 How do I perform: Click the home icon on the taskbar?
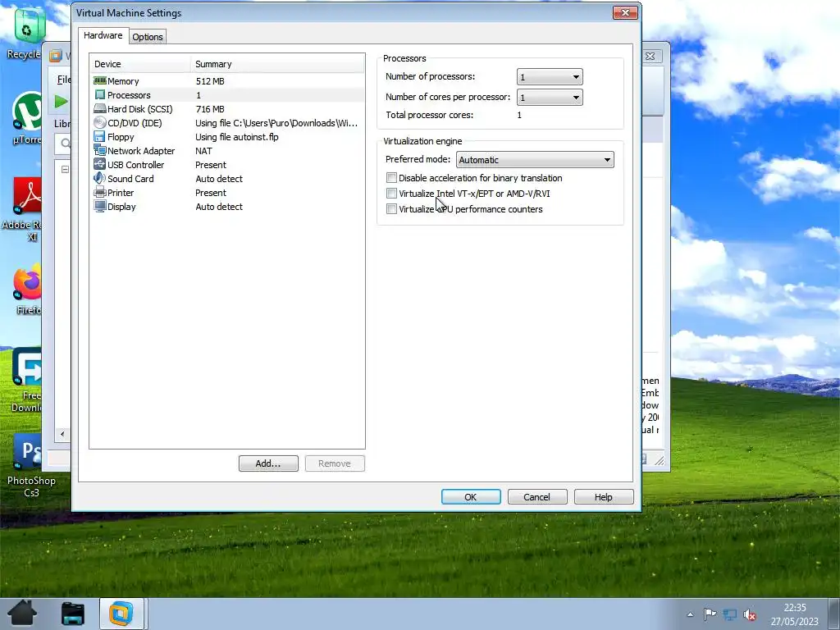(22, 614)
